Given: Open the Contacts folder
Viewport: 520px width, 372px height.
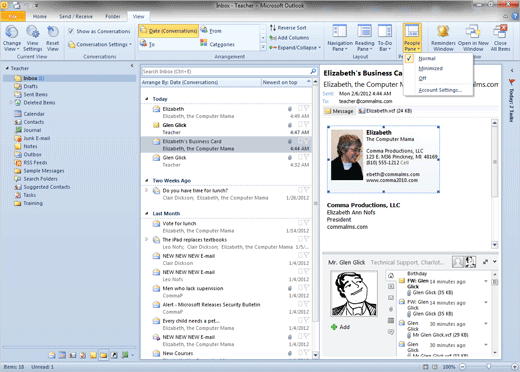Looking at the screenshot, I should [29, 122].
